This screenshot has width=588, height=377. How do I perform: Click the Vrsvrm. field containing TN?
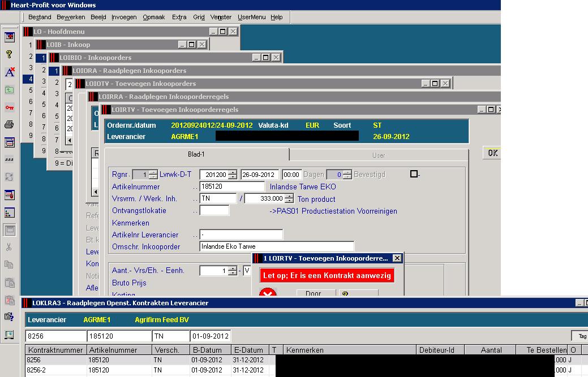pos(218,198)
